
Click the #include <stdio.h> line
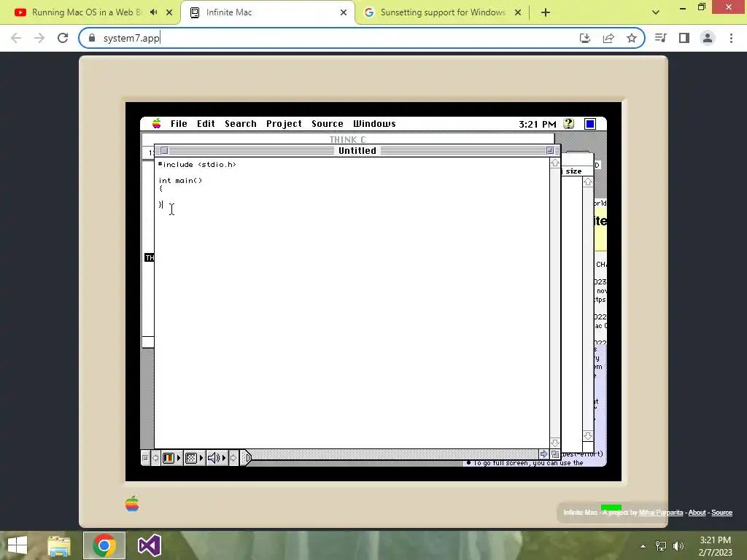pyautogui.click(x=197, y=165)
